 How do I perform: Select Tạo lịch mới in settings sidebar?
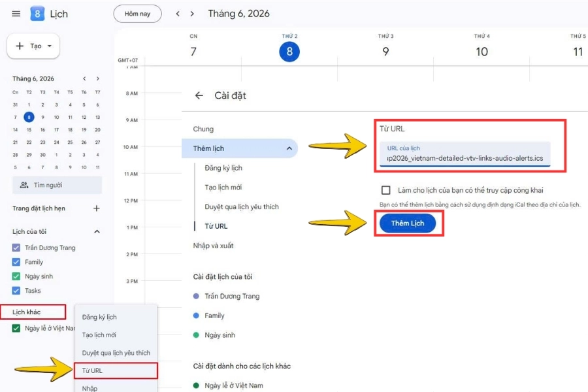click(223, 188)
